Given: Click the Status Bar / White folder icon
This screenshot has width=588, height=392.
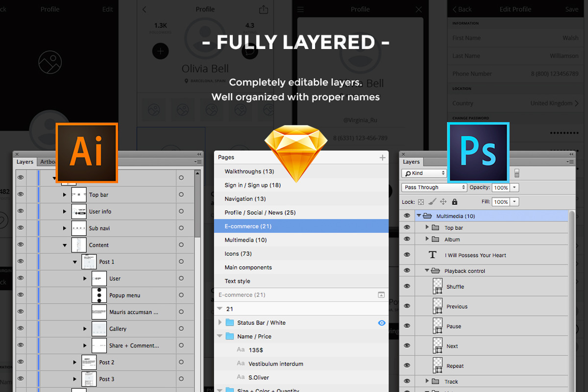Looking at the screenshot, I should click(x=230, y=322).
